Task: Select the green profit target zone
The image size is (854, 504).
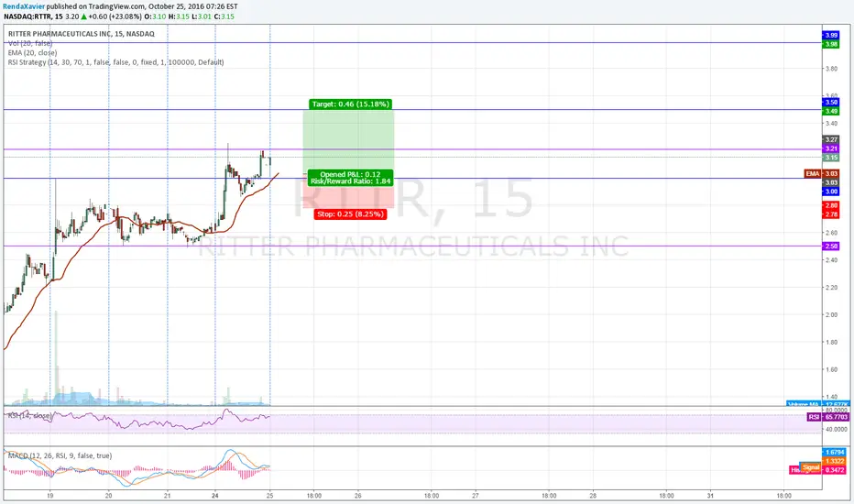Action: (348, 142)
